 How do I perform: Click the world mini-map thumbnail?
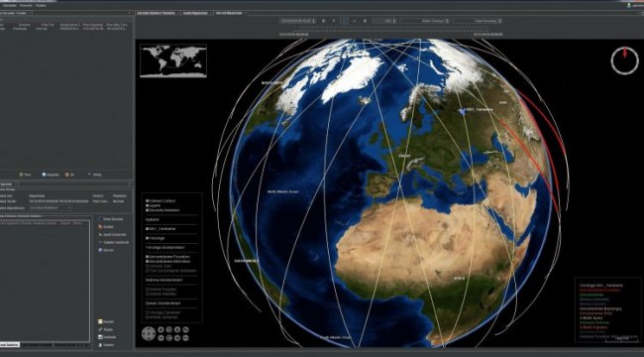click(x=173, y=60)
